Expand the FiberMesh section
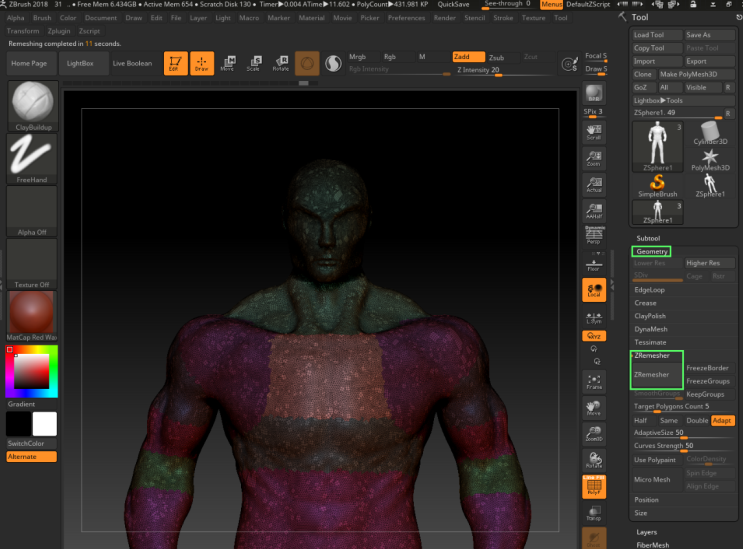This screenshot has height=549, width=743. click(653, 545)
